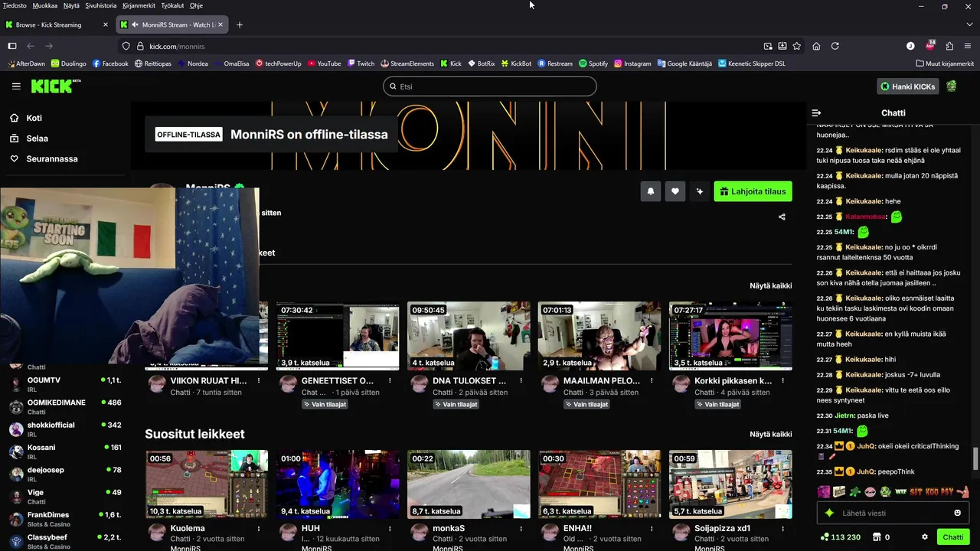Toggle the heart follow button

pyautogui.click(x=675, y=191)
